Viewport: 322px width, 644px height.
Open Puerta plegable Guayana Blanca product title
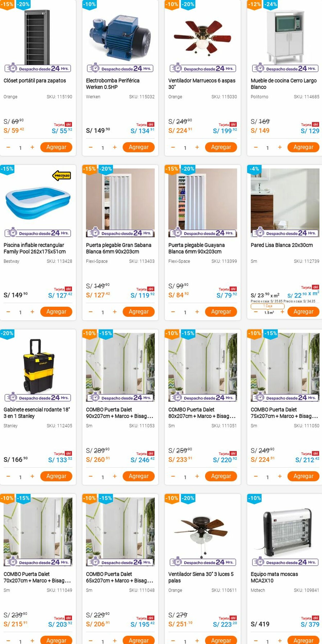197,248
